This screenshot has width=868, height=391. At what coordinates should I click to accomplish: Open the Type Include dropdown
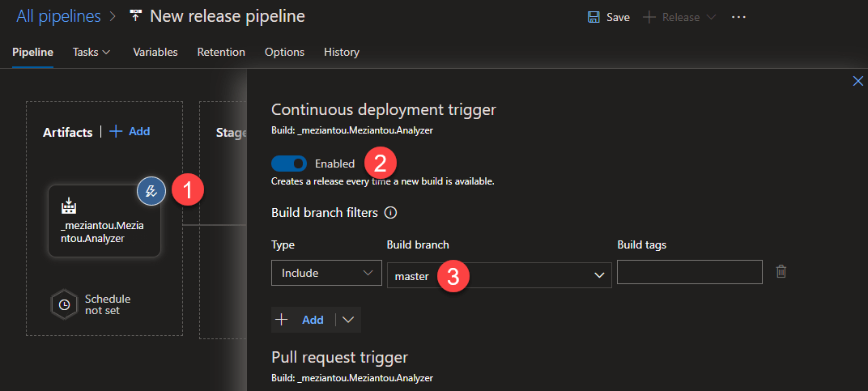click(325, 273)
